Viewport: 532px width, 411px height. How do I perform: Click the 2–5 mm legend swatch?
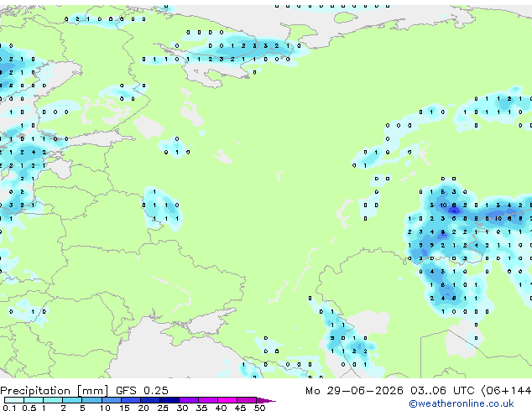click(x=72, y=400)
